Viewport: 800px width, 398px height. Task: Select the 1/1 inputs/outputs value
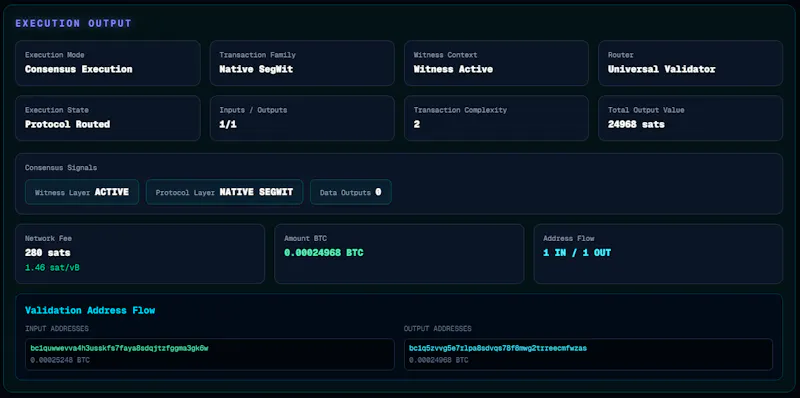pos(228,124)
